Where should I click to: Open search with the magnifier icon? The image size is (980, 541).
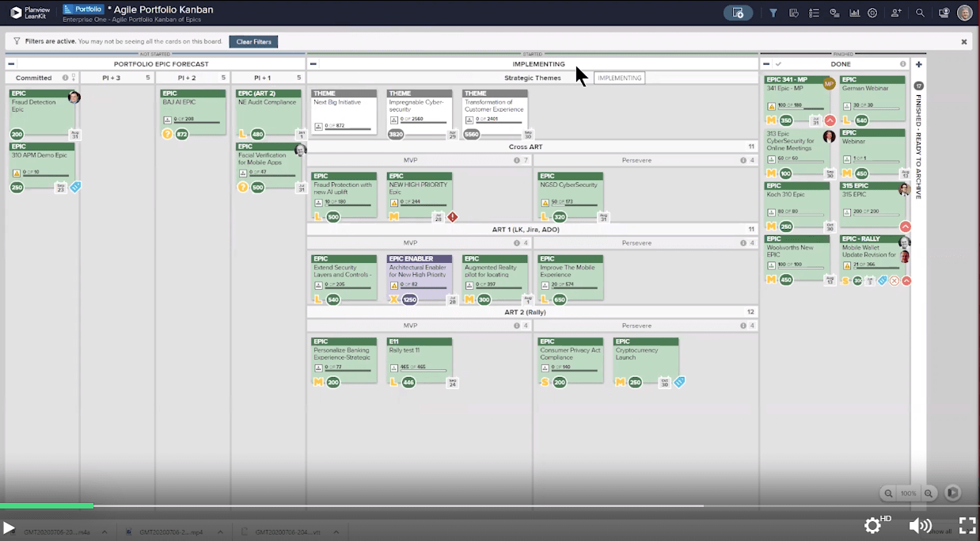[x=920, y=13]
